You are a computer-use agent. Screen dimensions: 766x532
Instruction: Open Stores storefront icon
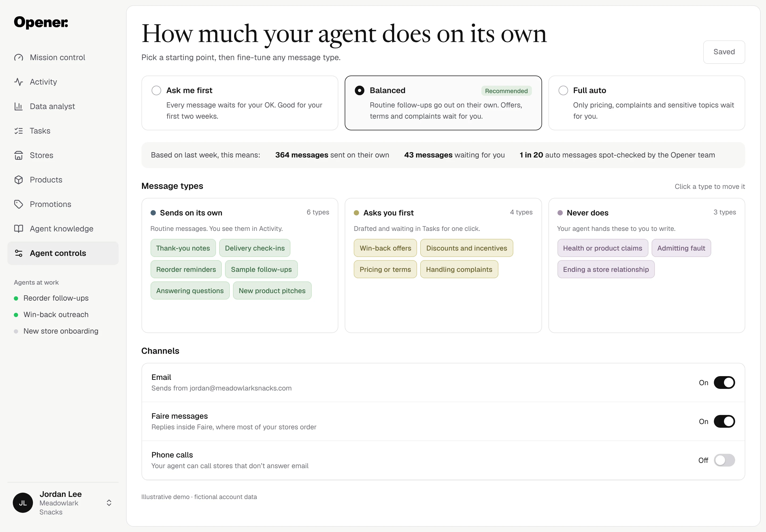(19, 155)
